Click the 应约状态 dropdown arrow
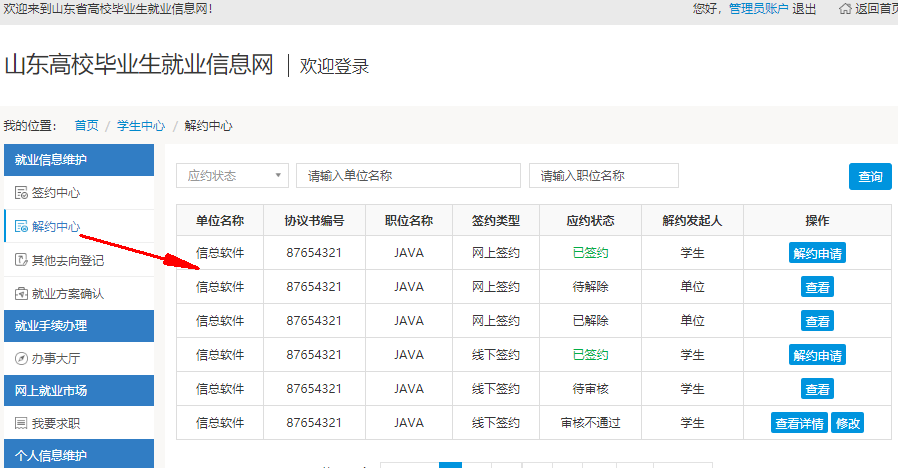Viewport: 898px width, 468px height. (277, 176)
